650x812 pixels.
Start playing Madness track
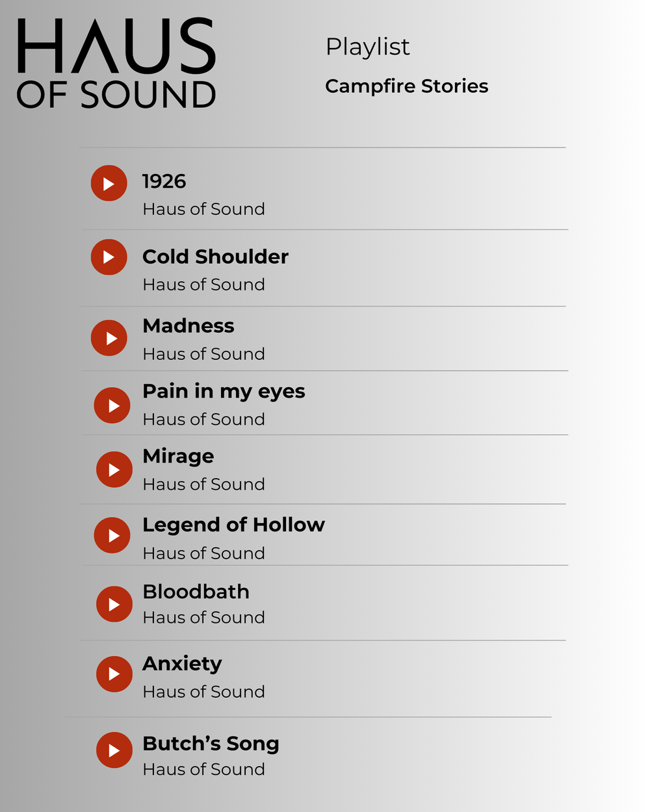tap(109, 338)
